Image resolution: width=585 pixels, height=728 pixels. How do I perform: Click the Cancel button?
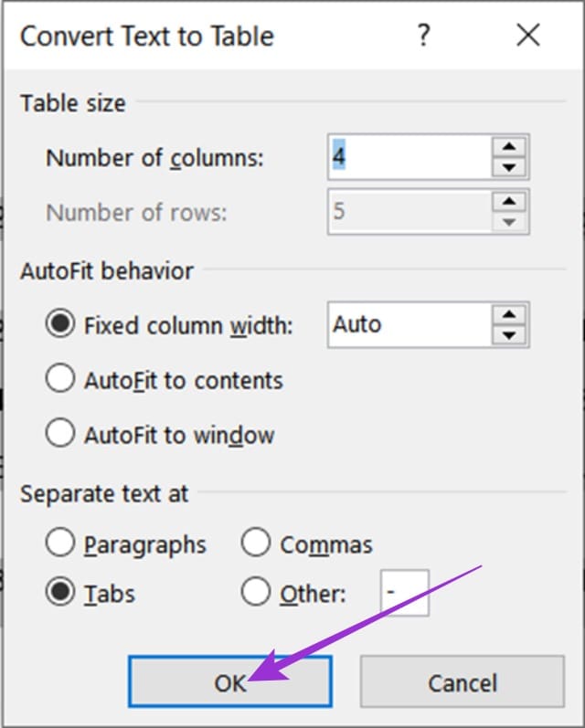[x=463, y=682]
